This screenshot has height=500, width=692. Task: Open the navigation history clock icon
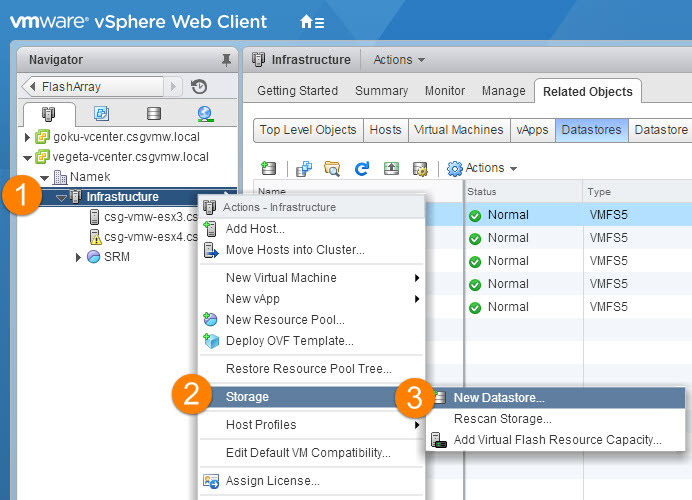(x=199, y=86)
